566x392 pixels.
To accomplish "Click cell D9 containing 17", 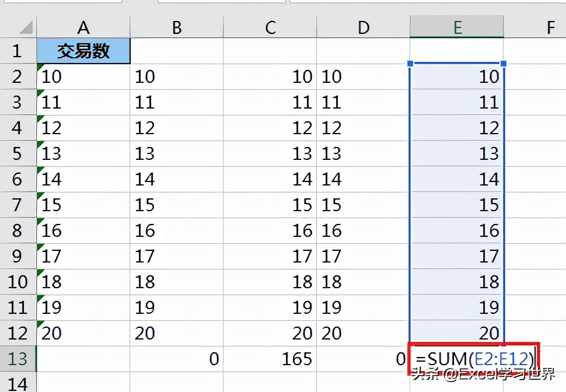I will coord(364,256).
